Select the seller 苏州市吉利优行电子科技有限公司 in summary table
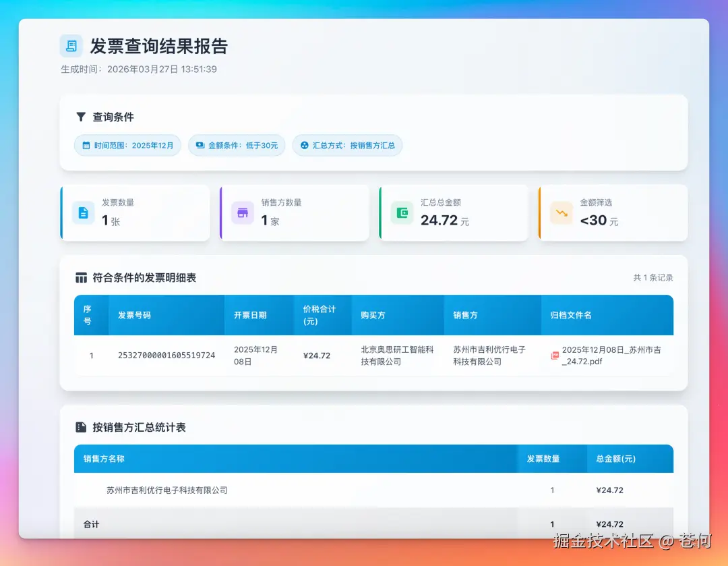Screen dimensions: 728x566 (166, 490)
